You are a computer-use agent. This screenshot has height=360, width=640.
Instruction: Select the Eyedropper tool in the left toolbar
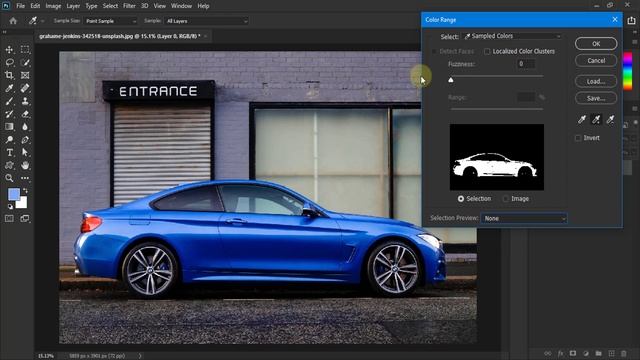(9, 88)
